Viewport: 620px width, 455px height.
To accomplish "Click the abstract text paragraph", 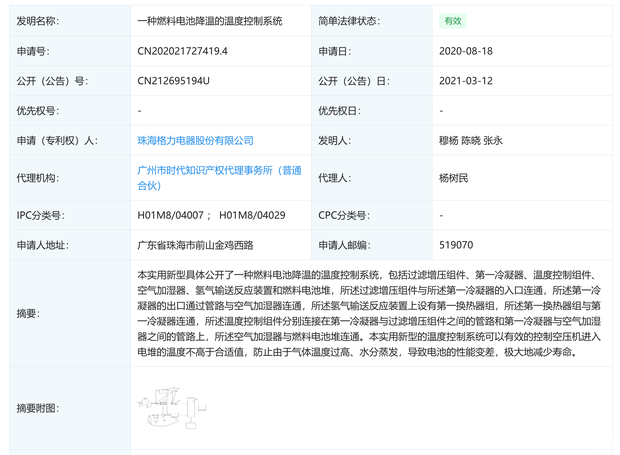I will (x=370, y=313).
